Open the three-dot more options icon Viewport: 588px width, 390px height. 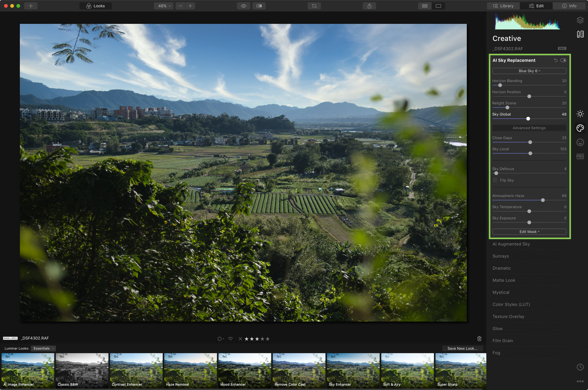[580, 381]
